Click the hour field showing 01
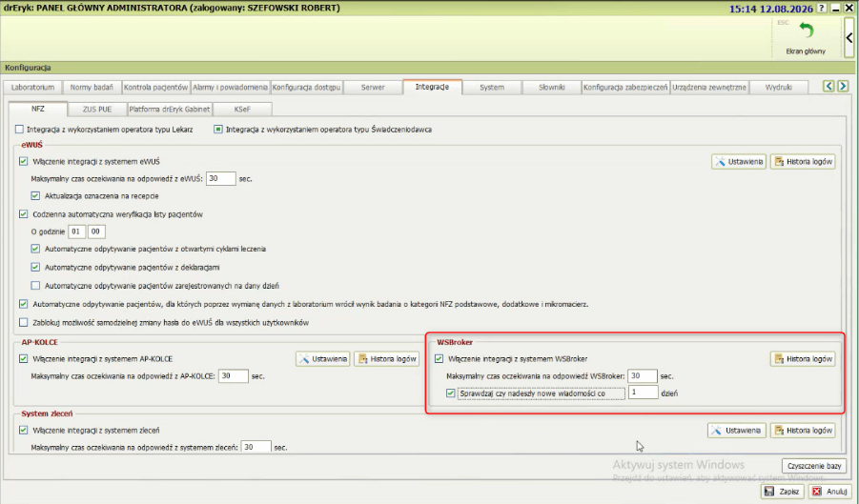Viewport: 859px width, 504px height. click(76, 232)
